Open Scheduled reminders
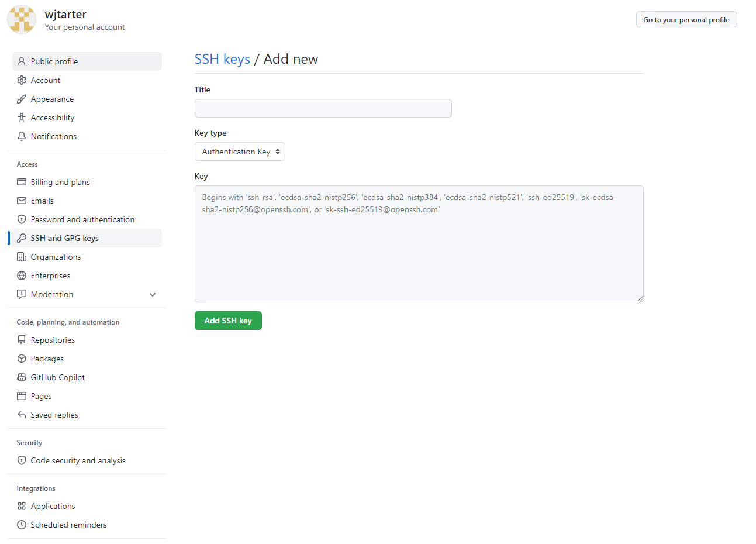Screen dimensions: 756x544 (87, 525)
